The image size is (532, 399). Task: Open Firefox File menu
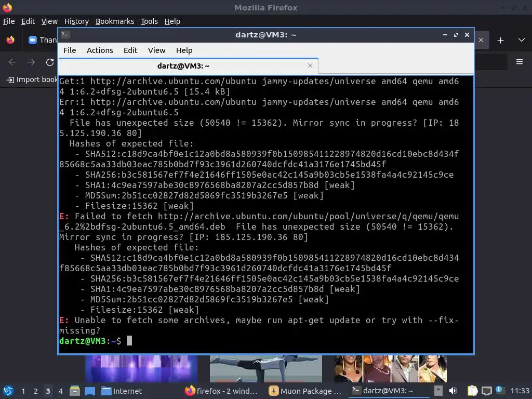pyautogui.click(x=9, y=21)
